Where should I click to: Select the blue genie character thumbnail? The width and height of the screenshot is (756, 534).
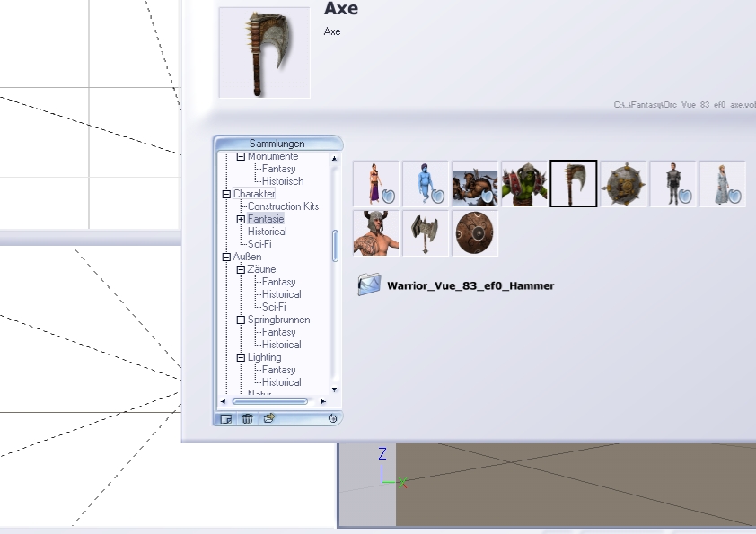click(426, 184)
